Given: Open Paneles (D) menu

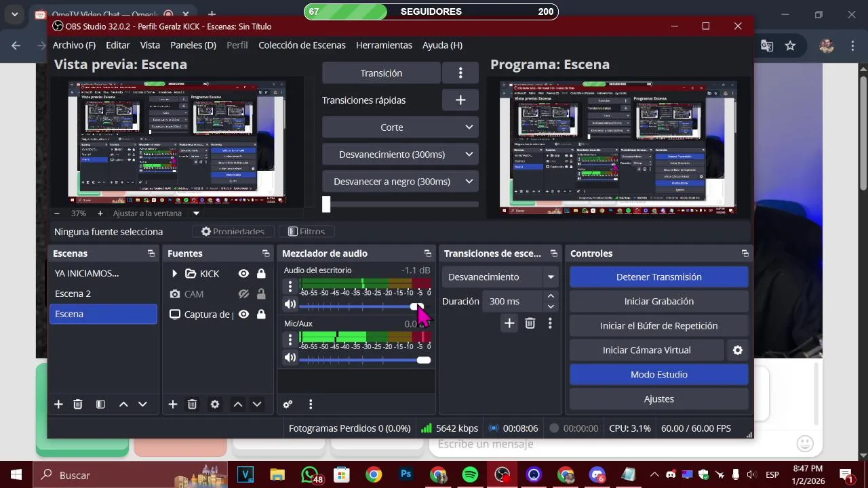Looking at the screenshot, I should click(193, 45).
